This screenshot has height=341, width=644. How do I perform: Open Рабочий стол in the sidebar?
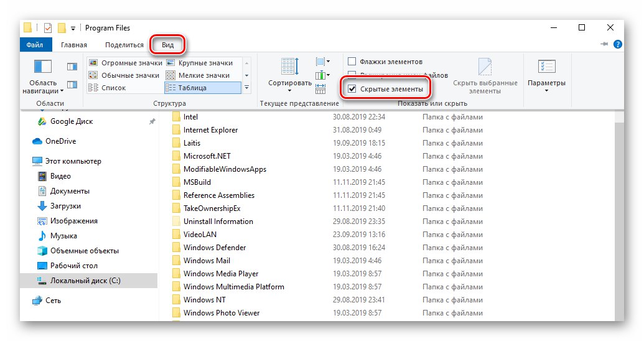[74, 266]
